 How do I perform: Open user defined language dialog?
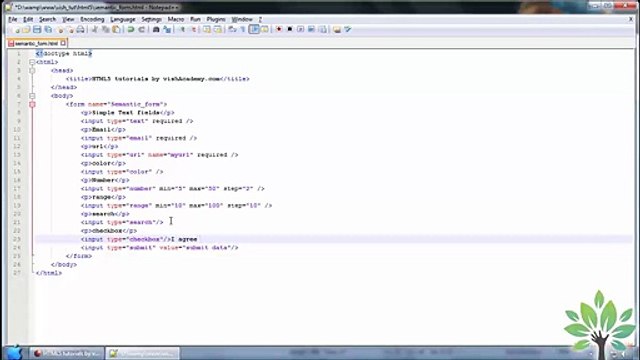point(264,29)
